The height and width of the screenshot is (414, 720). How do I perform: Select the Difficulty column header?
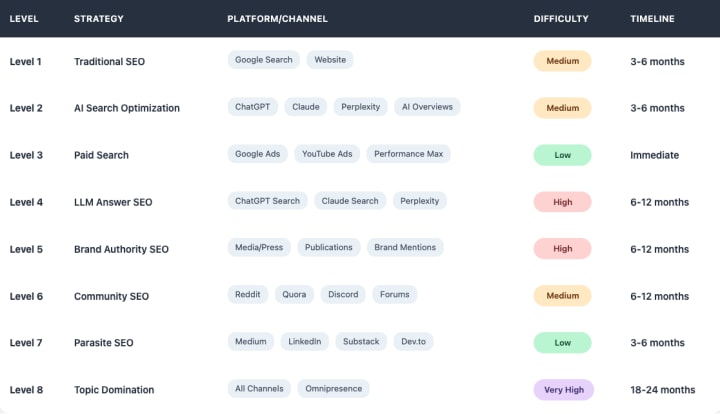(x=561, y=19)
